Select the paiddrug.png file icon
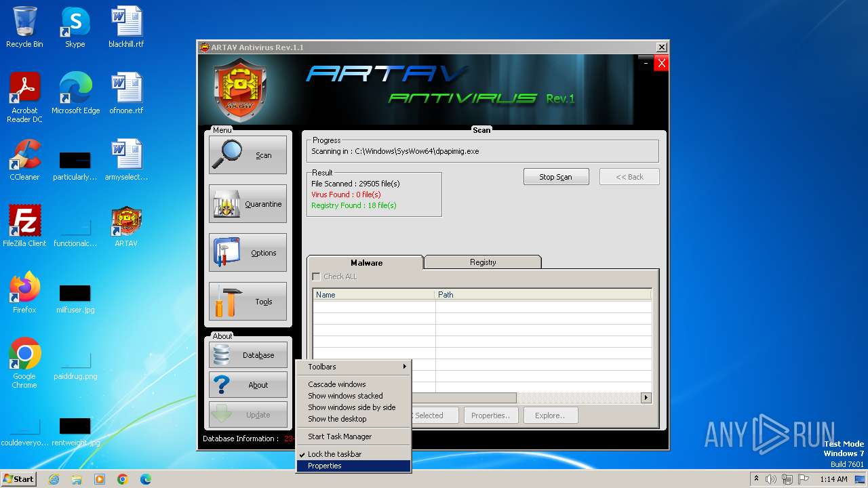Screen dimensions: 868x488 click(x=75, y=366)
